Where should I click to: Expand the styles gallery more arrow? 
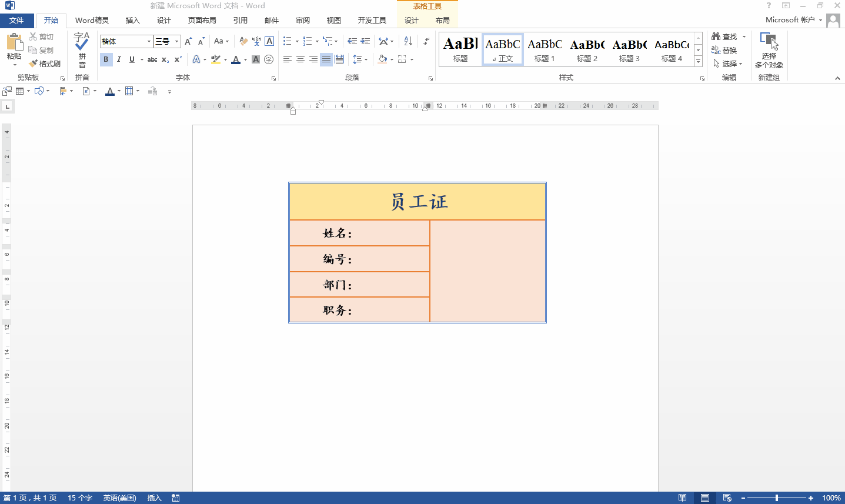click(x=698, y=62)
